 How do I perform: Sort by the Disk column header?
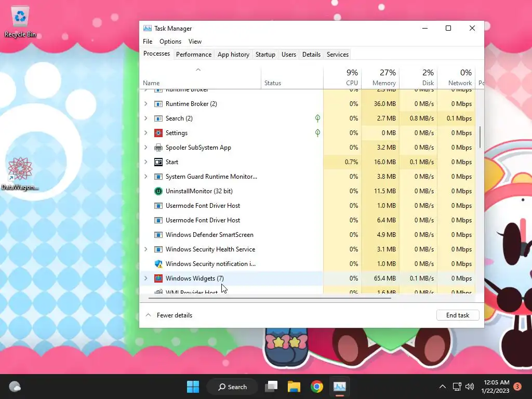[418, 78]
